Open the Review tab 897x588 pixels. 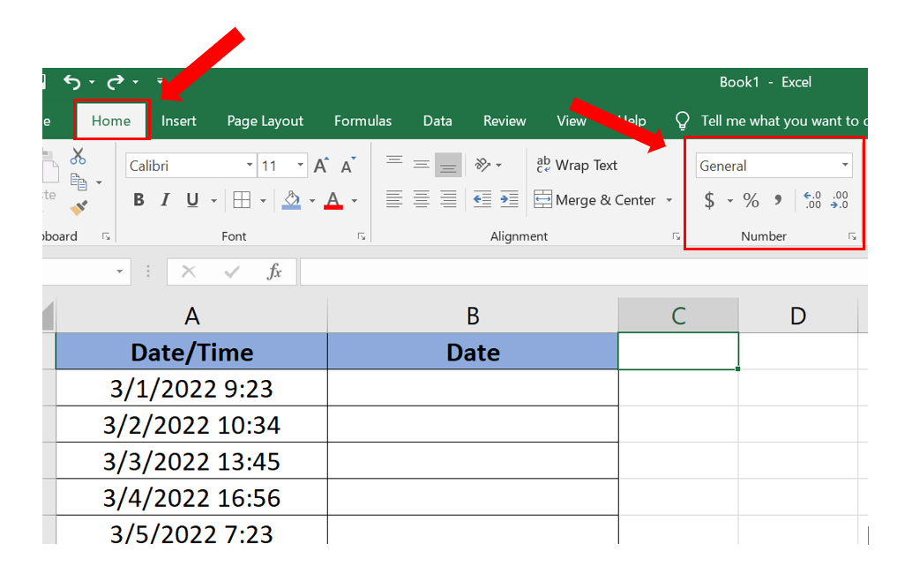click(504, 121)
